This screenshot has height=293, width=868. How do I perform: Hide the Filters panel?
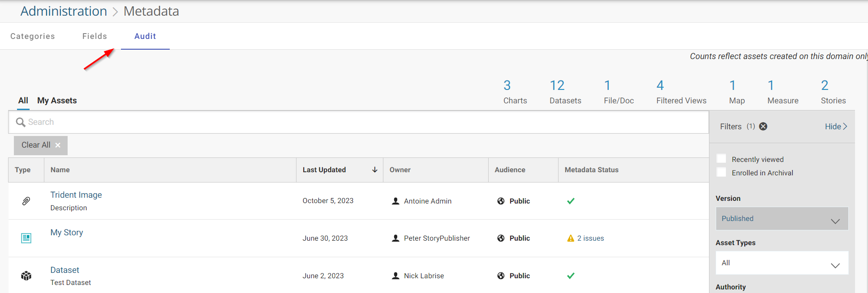(x=836, y=127)
